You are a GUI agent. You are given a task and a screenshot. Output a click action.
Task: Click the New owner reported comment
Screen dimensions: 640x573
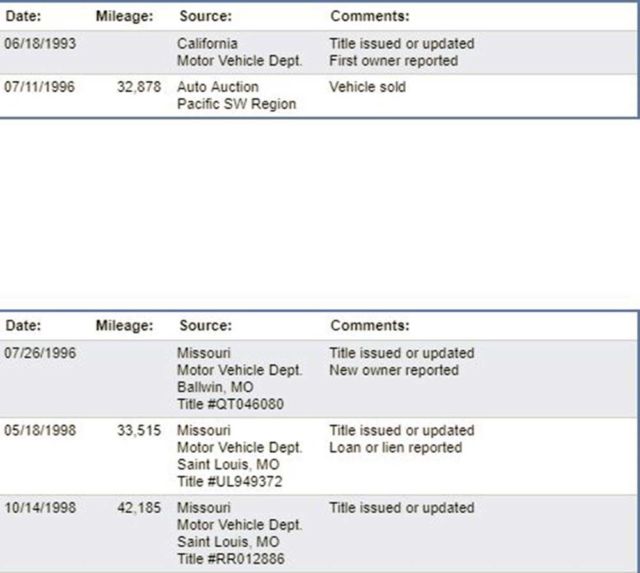[393, 370]
